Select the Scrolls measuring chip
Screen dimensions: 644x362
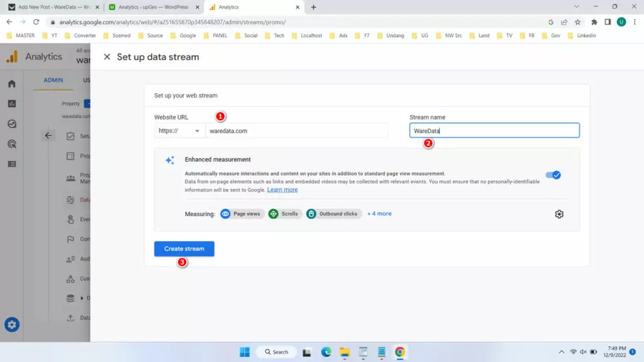point(284,214)
